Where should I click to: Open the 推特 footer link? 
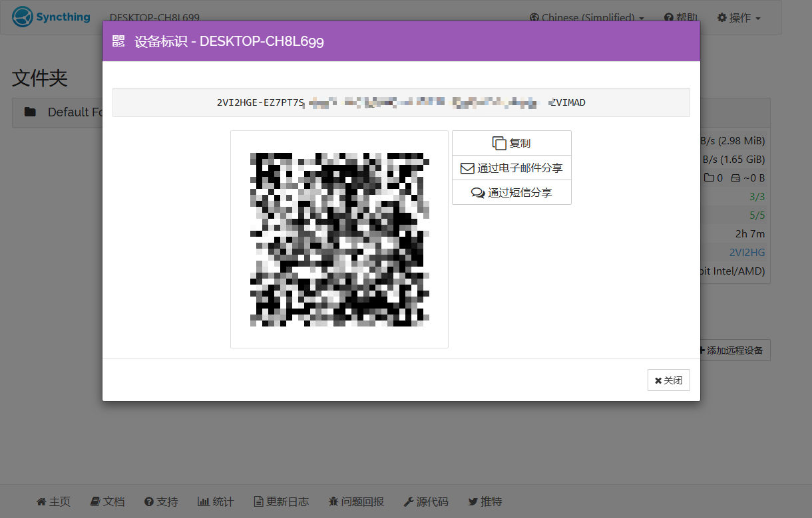click(485, 501)
